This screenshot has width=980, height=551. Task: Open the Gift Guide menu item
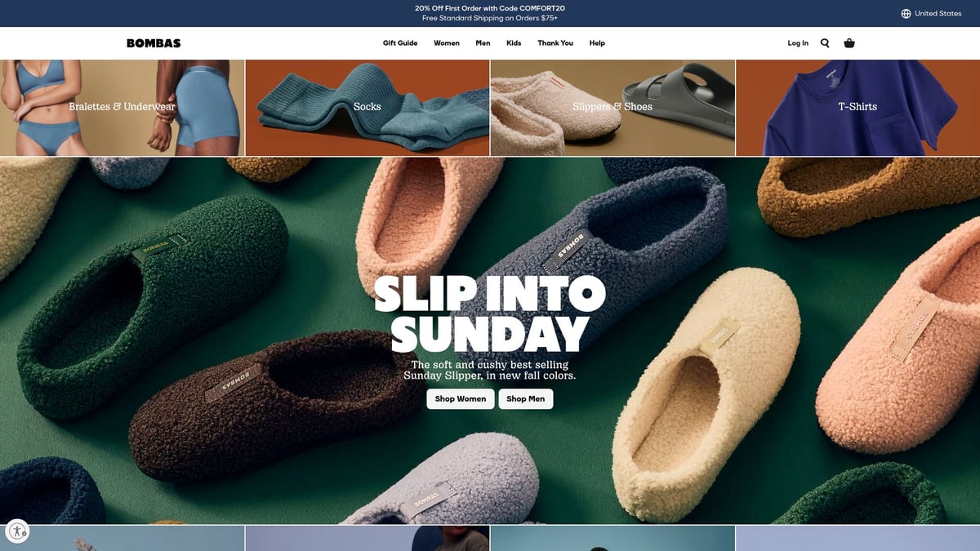coord(400,43)
